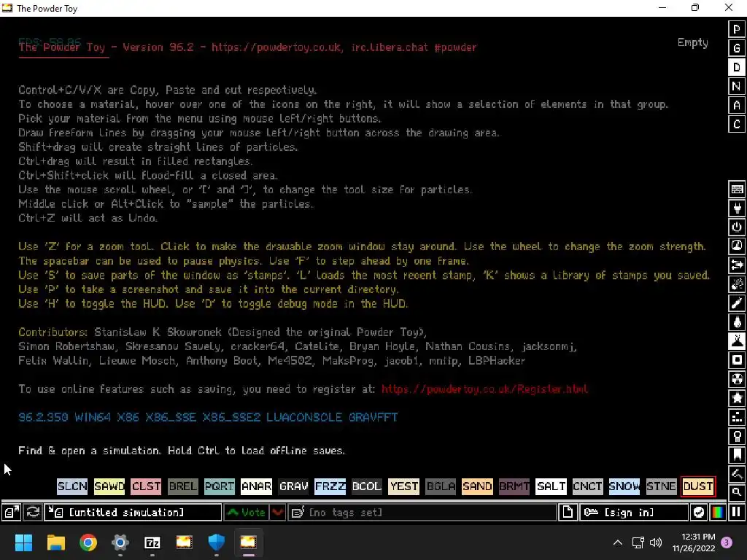Open the Decoration tools brush icon
Viewport: 747px width, 560px height.
pyautogui.click(x=737, y=474)
